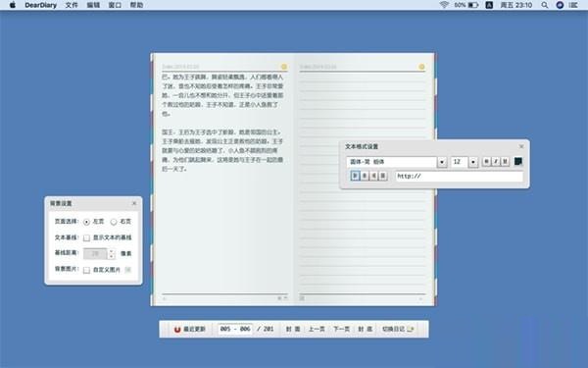Image resolution: width=588 pixels, height=368 pixels.
Task: Go to previous page 上一页
Action: [317, 329]
